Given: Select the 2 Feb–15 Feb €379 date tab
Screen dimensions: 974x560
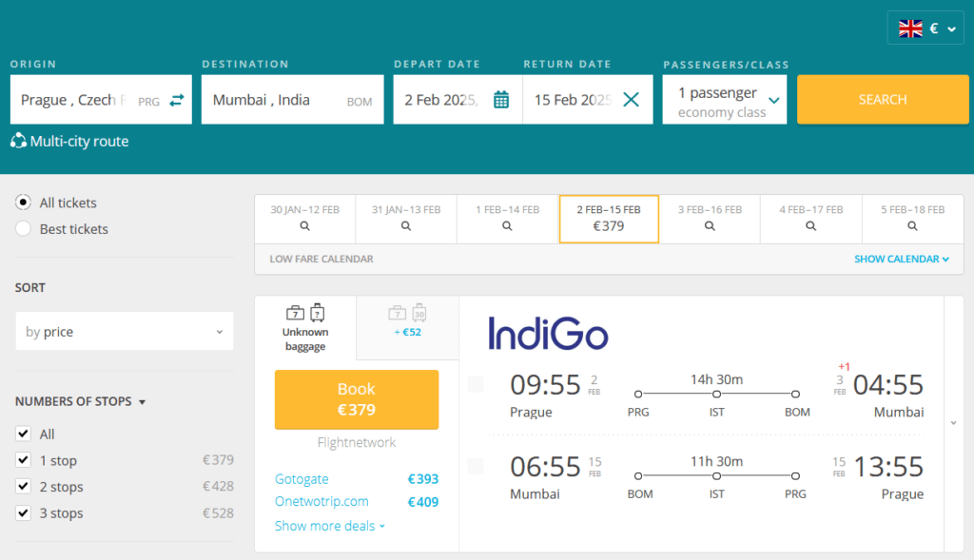Looking at the screenshot, I should [x=609, y=219].
